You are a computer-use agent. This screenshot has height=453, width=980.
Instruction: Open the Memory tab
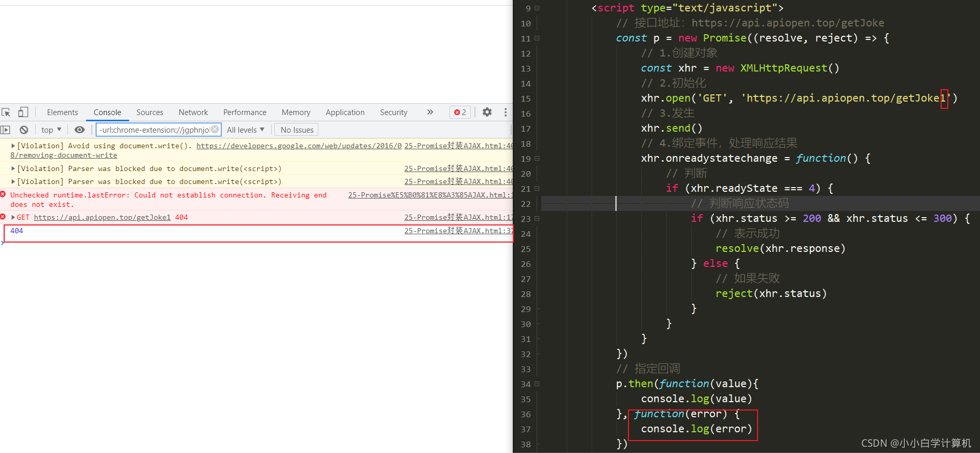pyautogui.click(x=296, y=112)
